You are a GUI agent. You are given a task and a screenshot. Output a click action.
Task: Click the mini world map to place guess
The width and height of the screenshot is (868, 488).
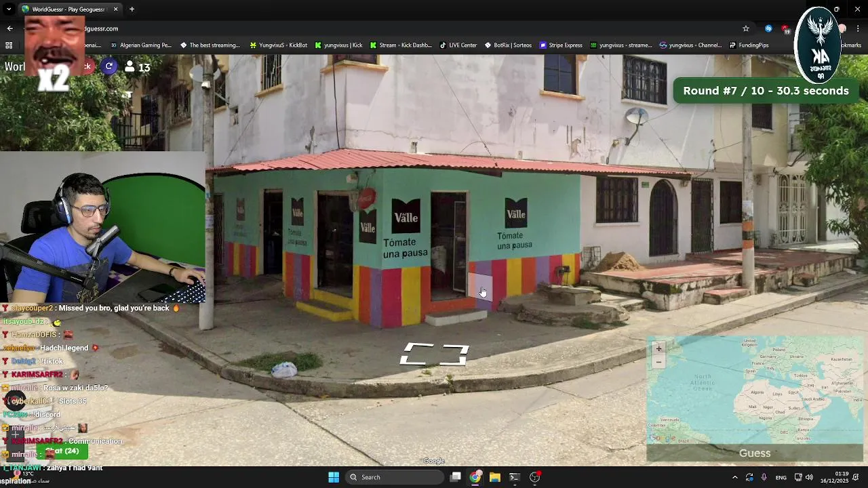coord(755,390)
